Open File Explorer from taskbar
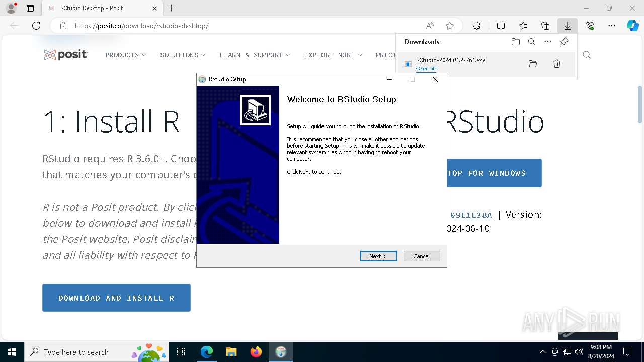The image size is (644, 362). (x=231, y=352)
